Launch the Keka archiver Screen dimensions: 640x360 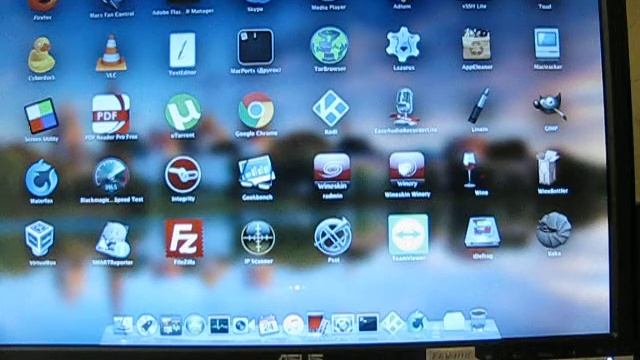click(553, 230)
